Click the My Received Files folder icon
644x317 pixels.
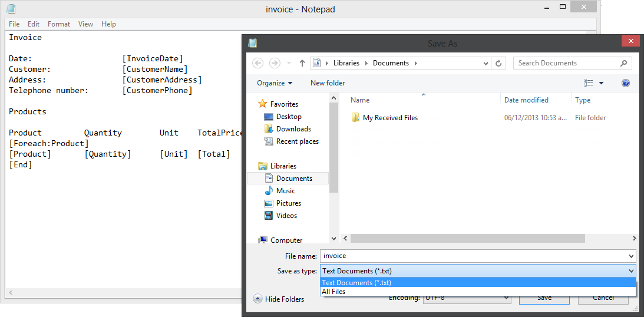pyautogui.click(x=356, y=118)
